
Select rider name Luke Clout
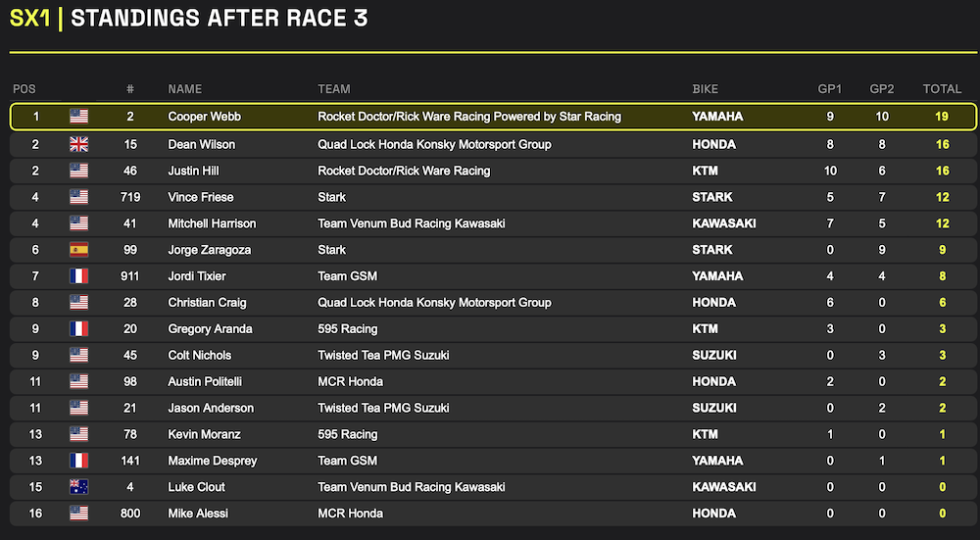196,487
